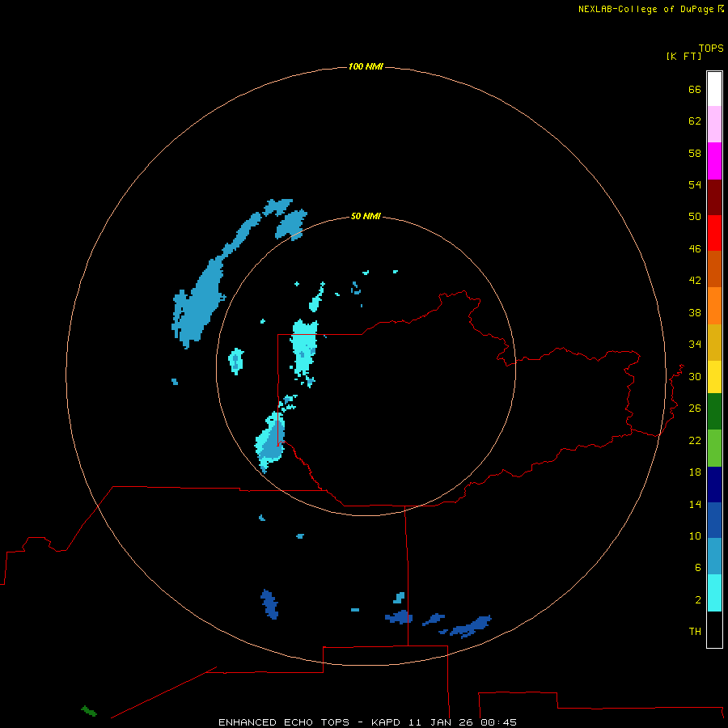Image resolution: width=728 pixels, height=728 pixels.
Task: Click the [K FT] units label
Action: pyautogui.click(x=684, y=56)
